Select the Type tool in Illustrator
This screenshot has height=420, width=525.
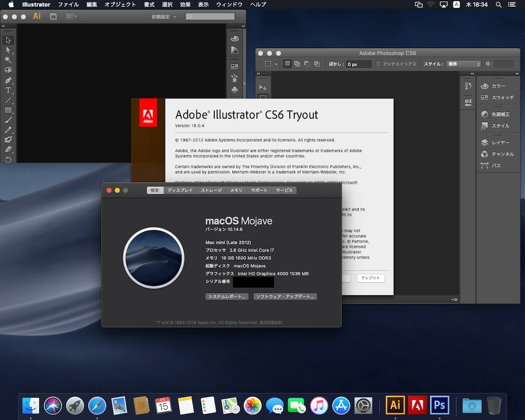click(8, 90)
